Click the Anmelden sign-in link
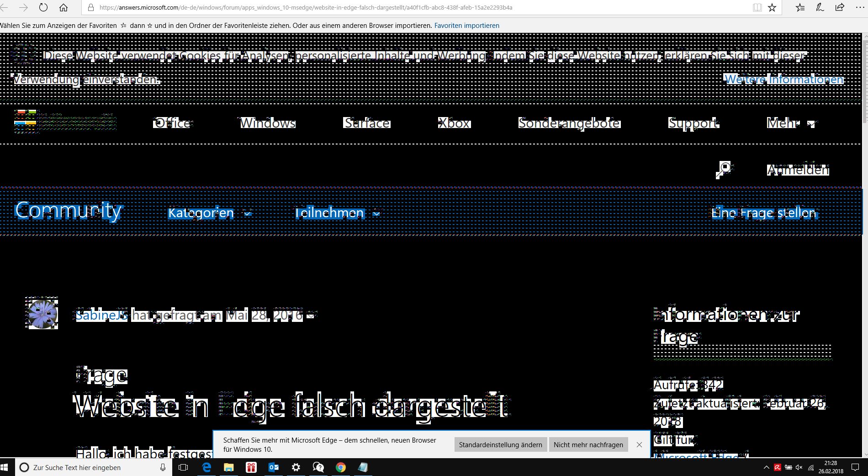 (x=798, y=170)
